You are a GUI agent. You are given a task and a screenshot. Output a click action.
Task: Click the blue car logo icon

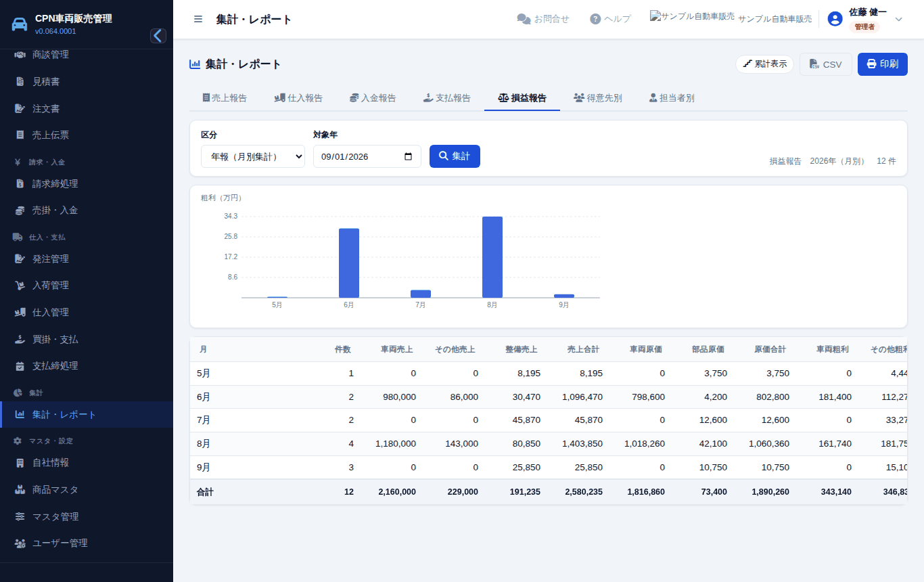tap(20, 24)
